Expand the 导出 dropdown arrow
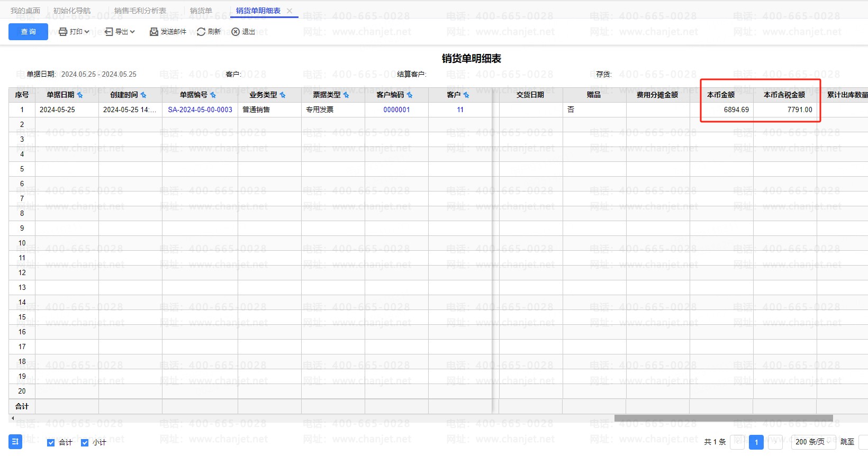 click(x=132, y=32)
